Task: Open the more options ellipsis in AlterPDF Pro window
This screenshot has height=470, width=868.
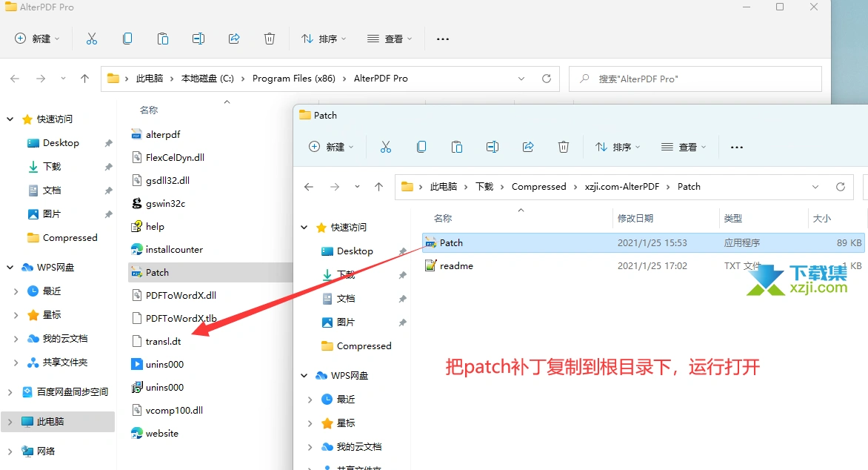Action: tap(443, 39)
